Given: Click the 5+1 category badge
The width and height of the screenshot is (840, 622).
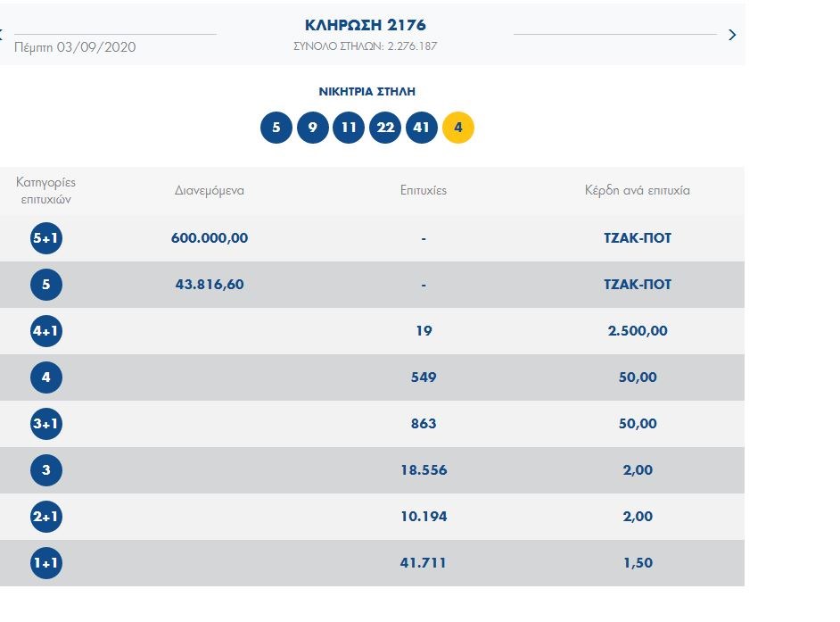Looking at the screenshot, I should (46, 238).
